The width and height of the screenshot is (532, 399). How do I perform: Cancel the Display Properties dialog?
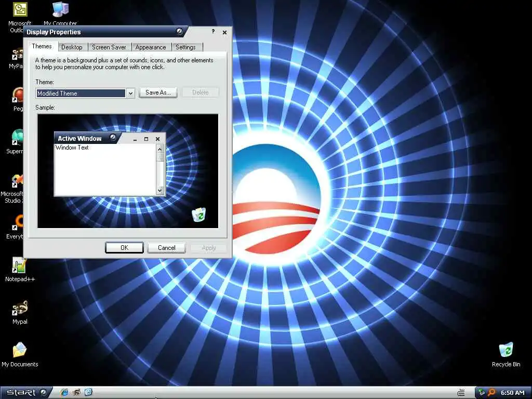pyautogui.click(x=167, y=248)
